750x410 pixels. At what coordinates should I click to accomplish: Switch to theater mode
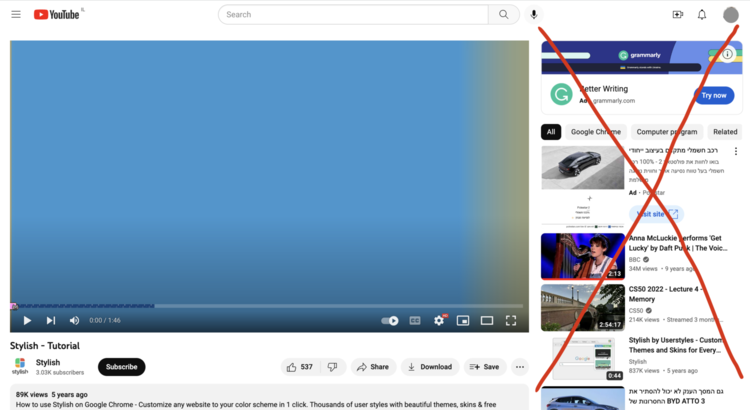(487, 321)
